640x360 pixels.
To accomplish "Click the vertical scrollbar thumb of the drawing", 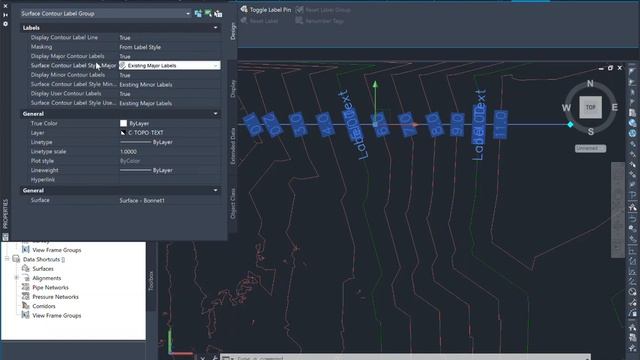I will point(618,210).
